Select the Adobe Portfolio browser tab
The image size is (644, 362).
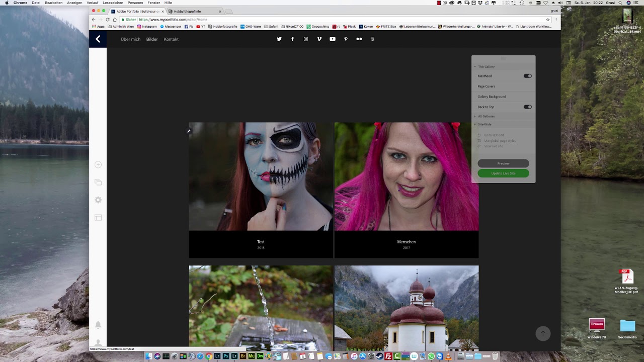coord(137,11)
